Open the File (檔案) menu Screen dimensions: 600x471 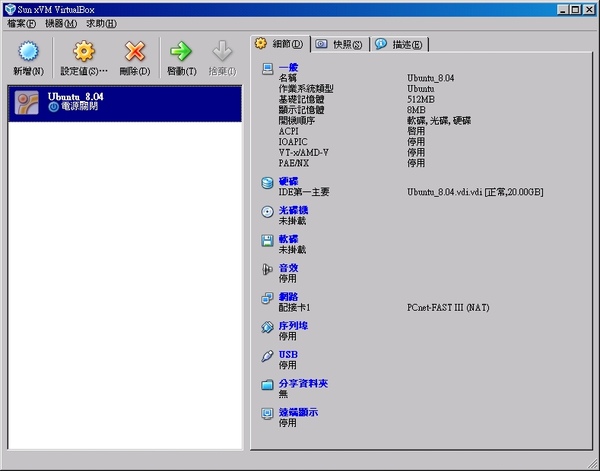21,24
